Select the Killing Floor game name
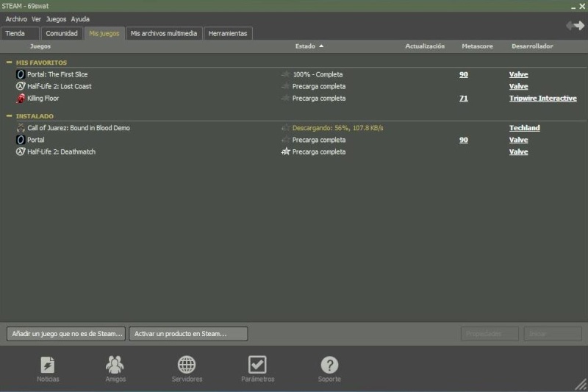Viewport: 588px width, 392px height. (43, 99)
